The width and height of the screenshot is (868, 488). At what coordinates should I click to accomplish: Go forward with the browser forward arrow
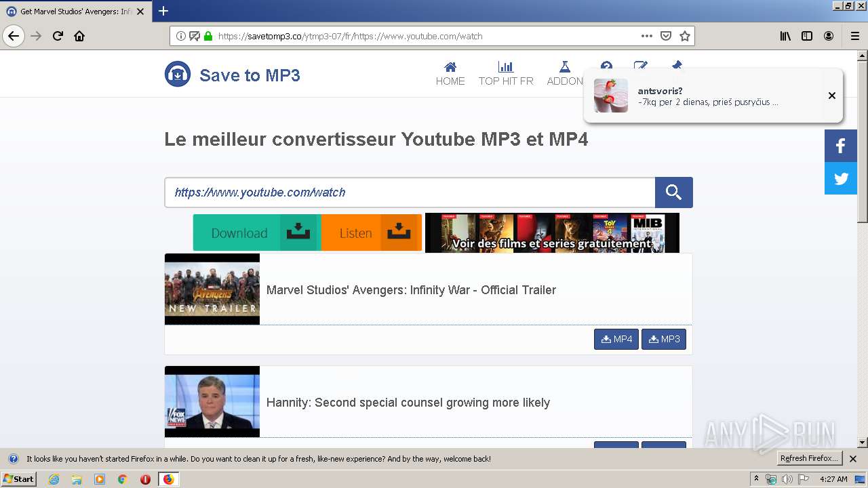(36, 36)
